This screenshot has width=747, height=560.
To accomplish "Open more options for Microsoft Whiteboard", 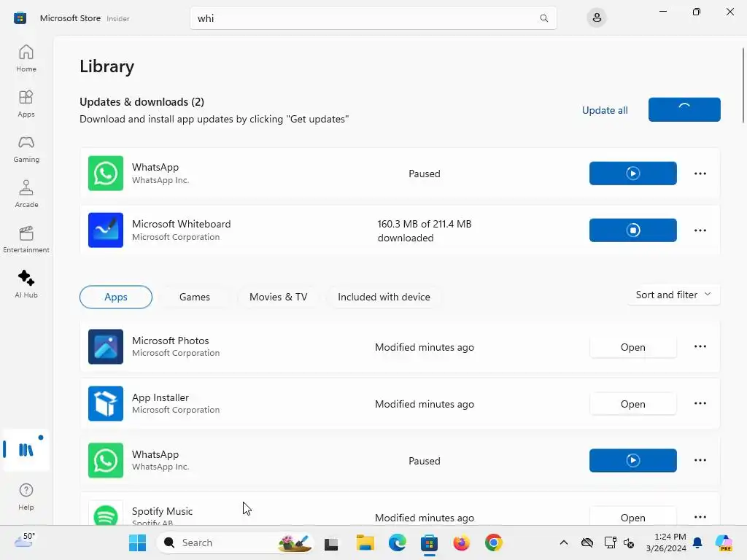I will 700,230.
